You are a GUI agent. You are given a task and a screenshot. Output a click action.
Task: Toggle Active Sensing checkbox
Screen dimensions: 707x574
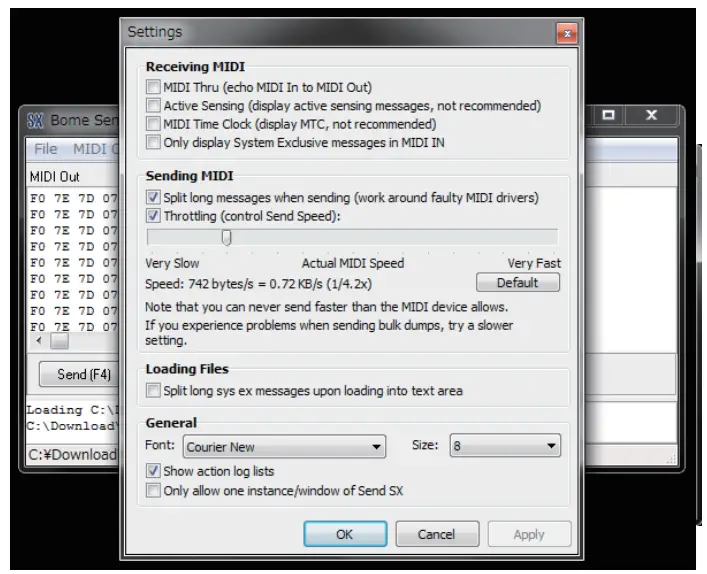pyautogui.click(x=153, y=105)
